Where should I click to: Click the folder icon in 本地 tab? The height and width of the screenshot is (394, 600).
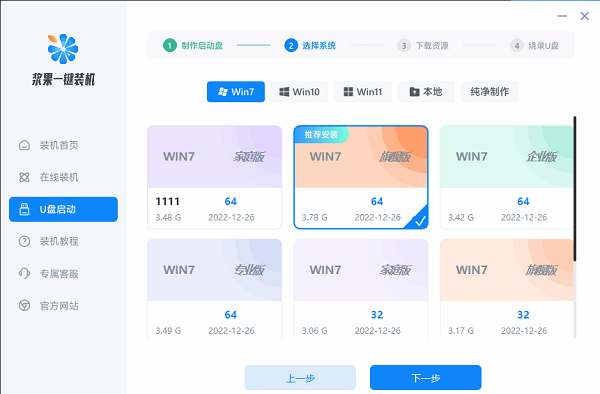pos(414,92)
